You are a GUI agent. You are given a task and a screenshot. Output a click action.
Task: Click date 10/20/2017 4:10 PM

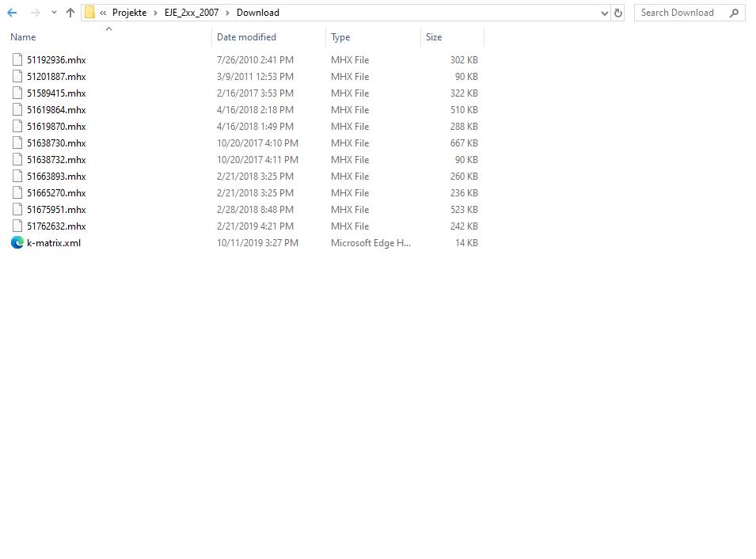pyautogui.click(x=257, y=143)
